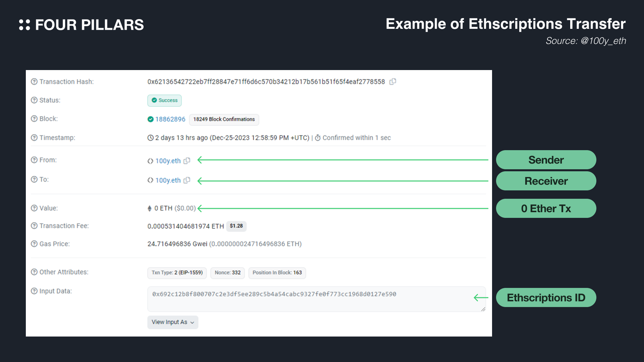Open 100y.eth sender address link
Screen dimensions: 644x362
click(x=168, y=161)
